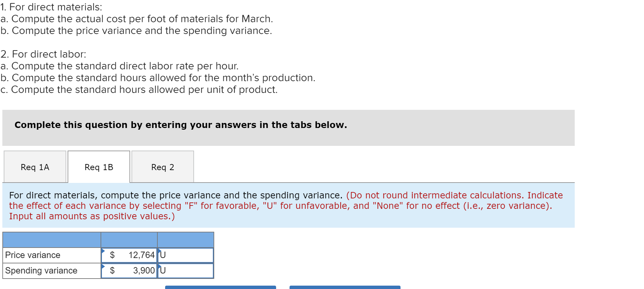644x289 pixels.
Task: Click the Spending variance row label
Action: (40, 270)
